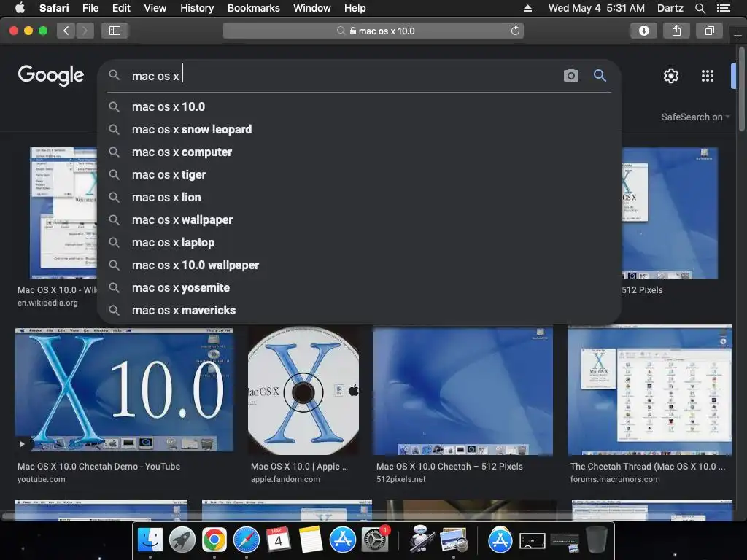Open the Apple menu
Image resolution: width=747 pixels, height=560 pixels.
pyautogui.click(x=20, y=8)
